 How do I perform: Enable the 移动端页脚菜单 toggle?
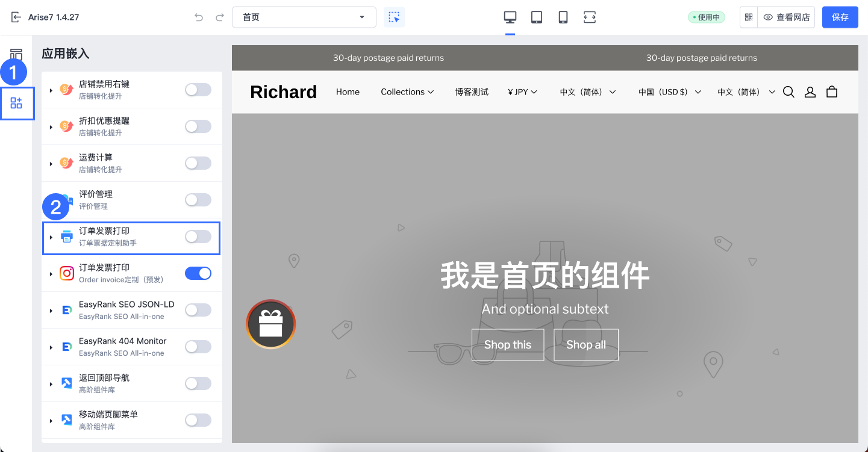198,420
